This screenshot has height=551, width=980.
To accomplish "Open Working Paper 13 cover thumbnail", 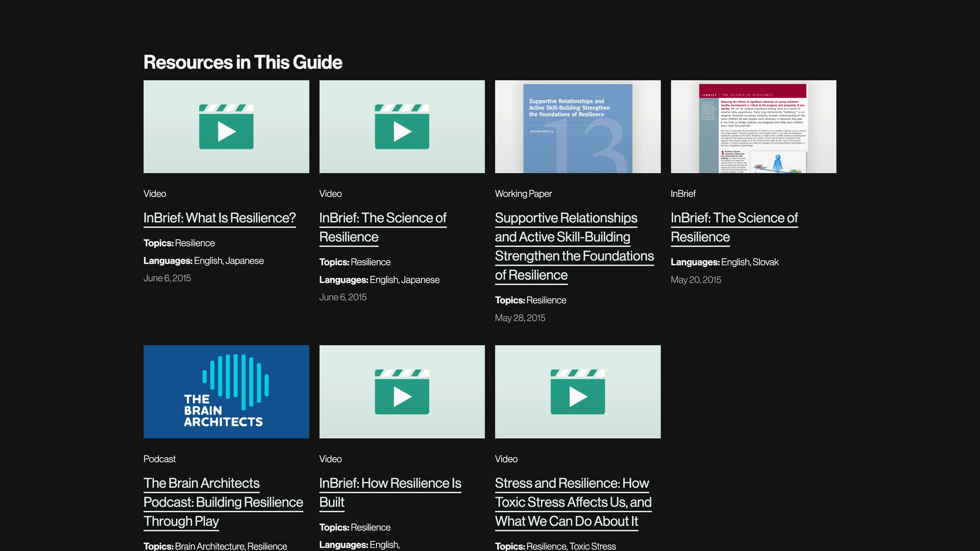I will coord(577,127).
